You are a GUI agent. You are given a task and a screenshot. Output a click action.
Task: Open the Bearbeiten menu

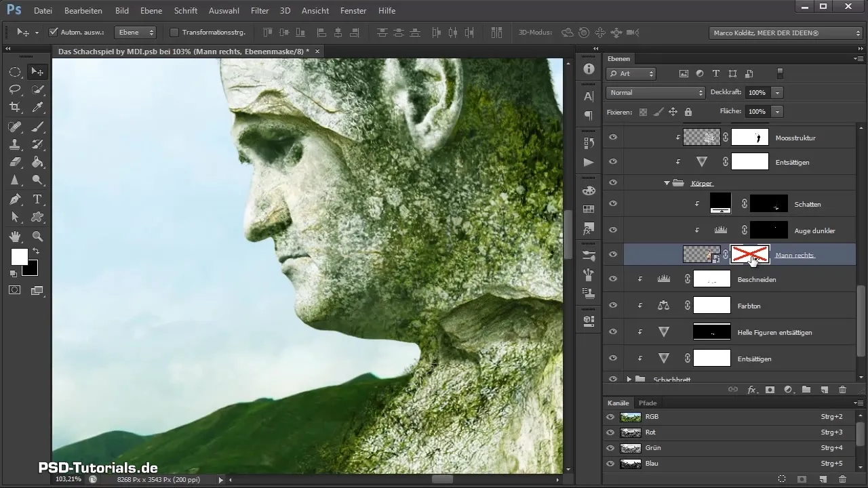point(84,11)
